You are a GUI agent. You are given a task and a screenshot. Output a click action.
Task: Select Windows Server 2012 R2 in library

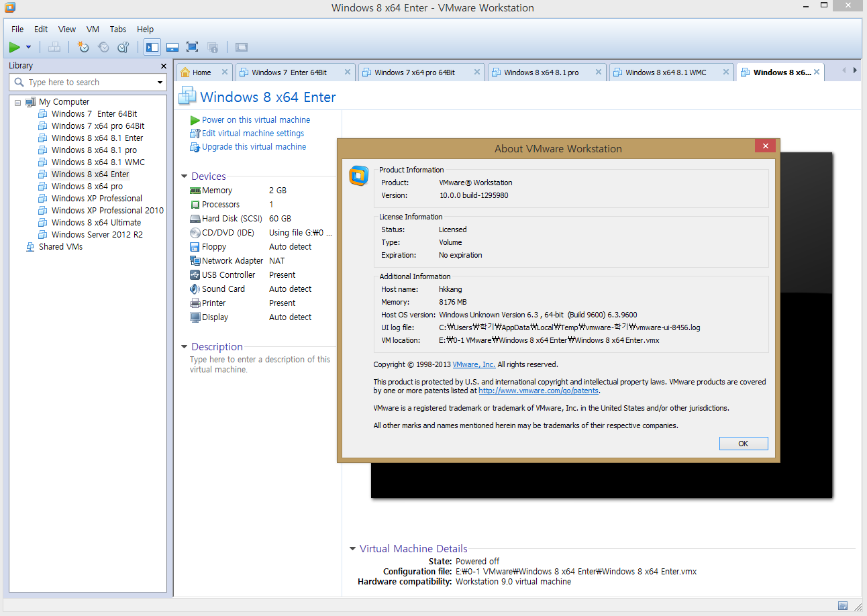click(x=97, y=235)
